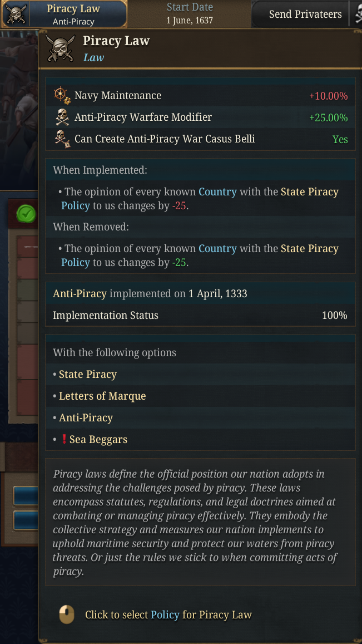Click the Start Date 1 June, 1637 display
Screen dimensions: 362x644
(x=189, y=14)
